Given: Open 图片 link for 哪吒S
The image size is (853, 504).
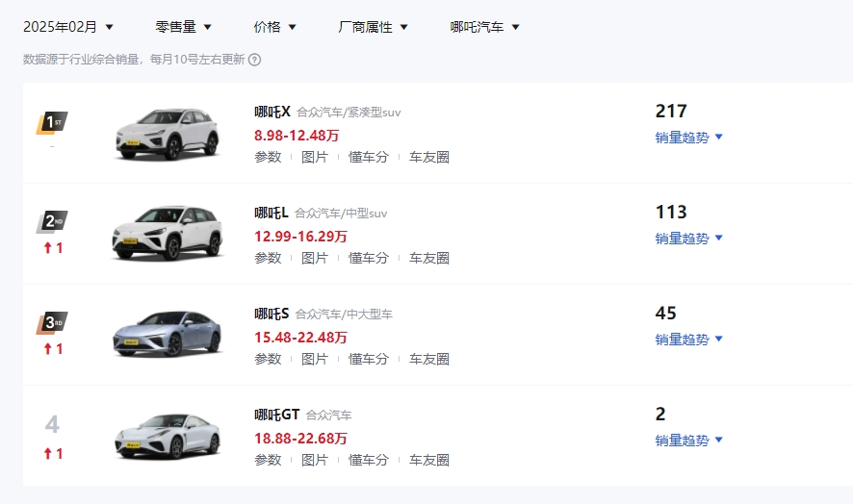Looking at the screenshot, I should 315,359.
